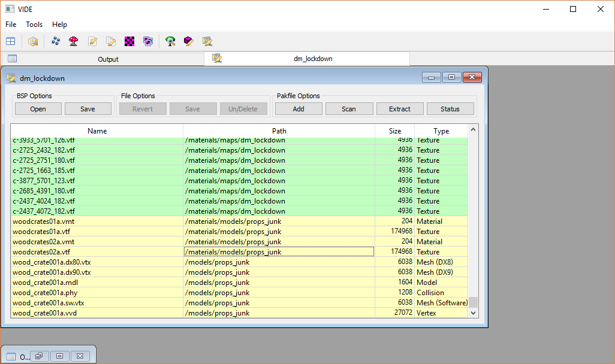The height and width of the screenshot is (364, 615).
Task: Click Add in Pakfile Options
Action: tap(299, 109)
